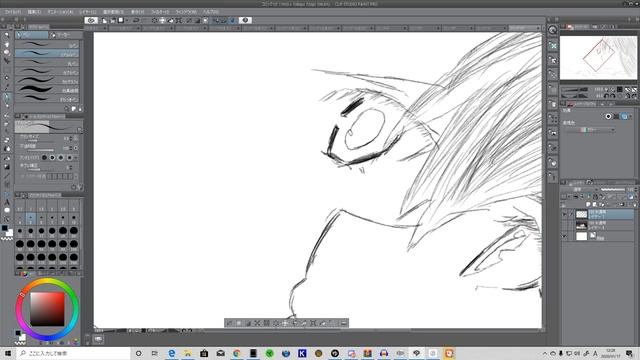
Task: Click the Scale/Rotate transform icon
Action: (178, 20)
